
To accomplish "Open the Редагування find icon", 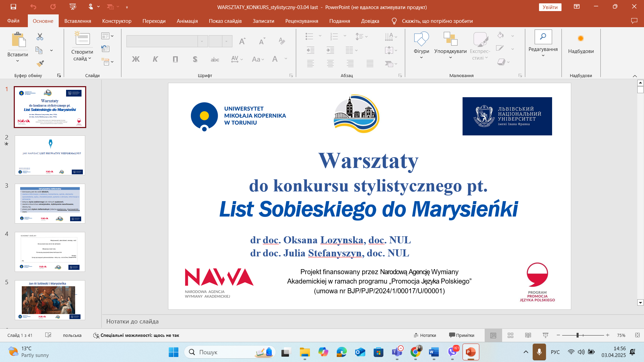I will pyautogui.click(x=543, y=37).
